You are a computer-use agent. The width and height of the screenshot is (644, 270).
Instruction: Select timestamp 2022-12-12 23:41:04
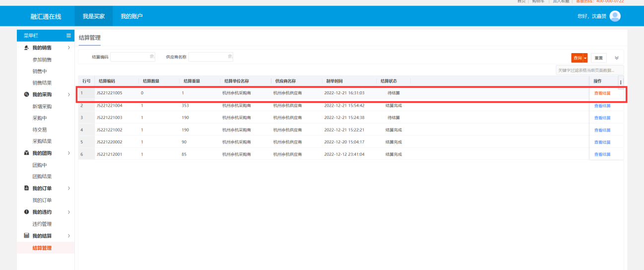[344, 154]
